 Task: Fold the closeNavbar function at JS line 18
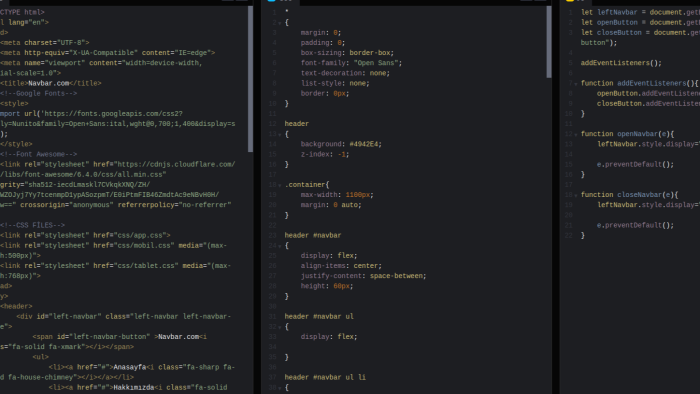pos(576,195)
